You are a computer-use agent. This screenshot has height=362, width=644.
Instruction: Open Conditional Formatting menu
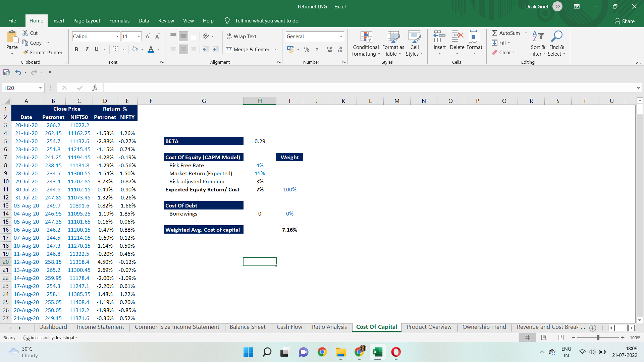click(366, 44)
